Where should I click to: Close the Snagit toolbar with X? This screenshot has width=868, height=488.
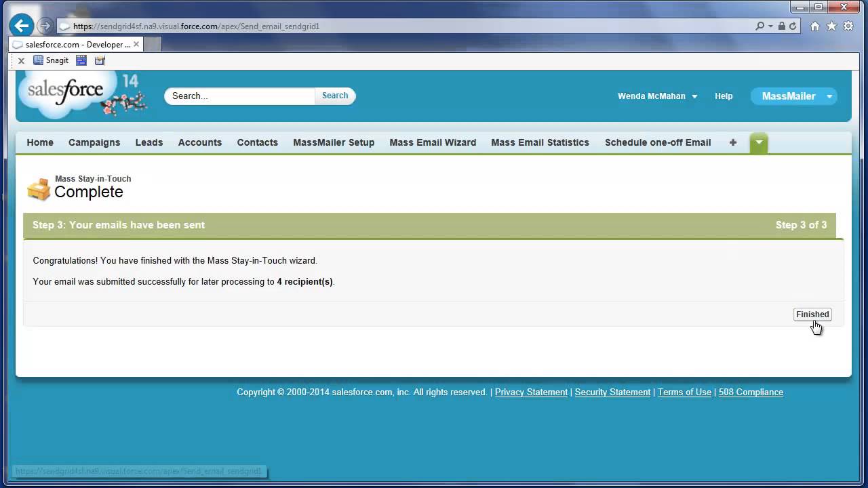pos(21,60)
